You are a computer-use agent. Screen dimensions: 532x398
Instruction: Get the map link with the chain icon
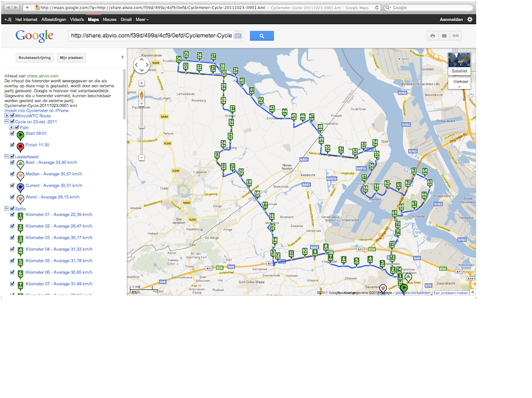pyautogui.click(x=455, y=36)
